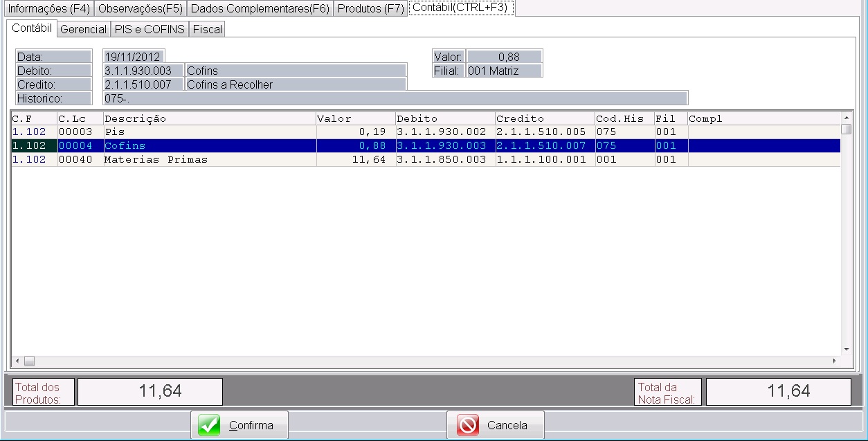Click the Data field 19/11/2012
The height and width of the screenshot is (441, 868).
pyautogui.click(x=133, y=57)
